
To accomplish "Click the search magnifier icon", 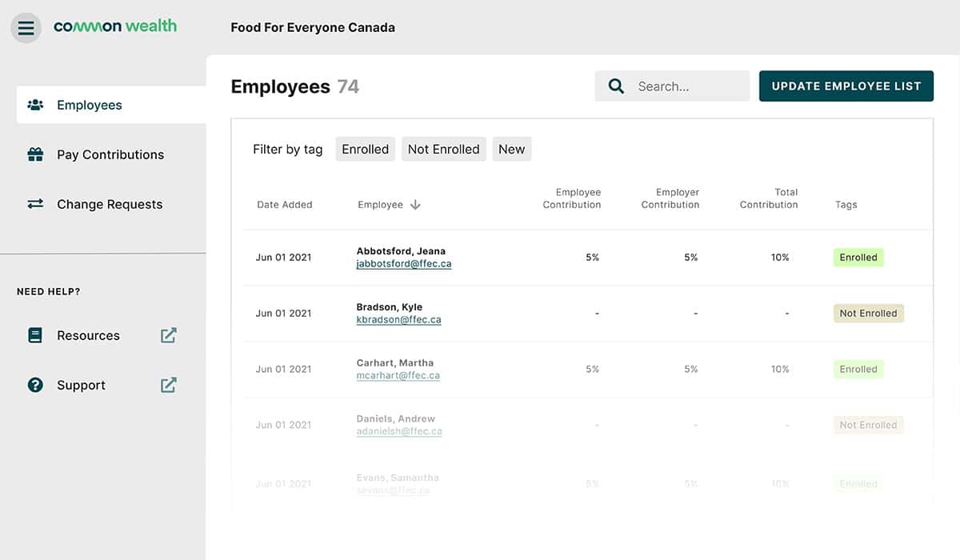I will (x=616, y=86).
